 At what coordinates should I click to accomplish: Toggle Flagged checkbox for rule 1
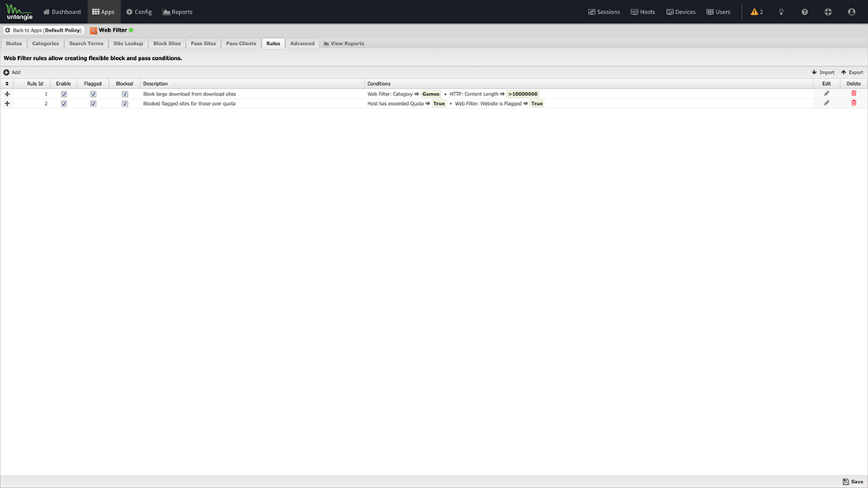[x=93, y=94]
